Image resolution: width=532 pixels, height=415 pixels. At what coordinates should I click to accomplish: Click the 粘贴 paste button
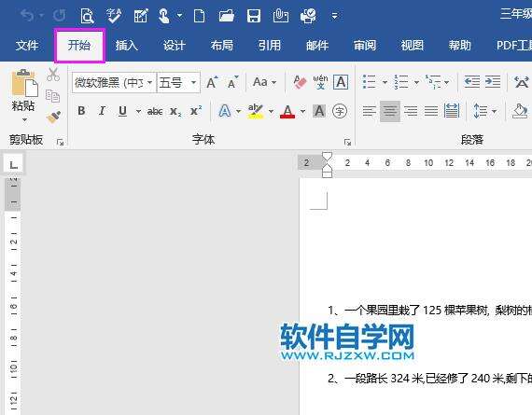point(23,96)
